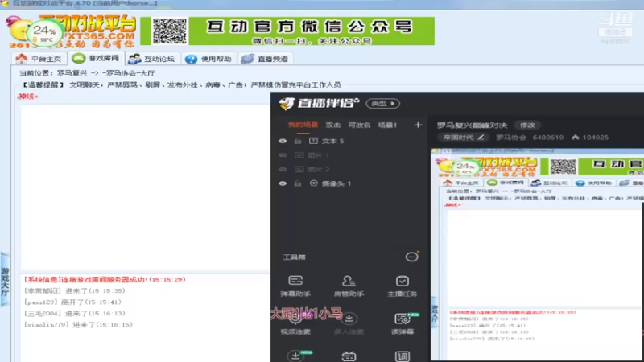Click the 24% floating monitor widget
This screenshot has width=644, height=362.
point(44,33)
